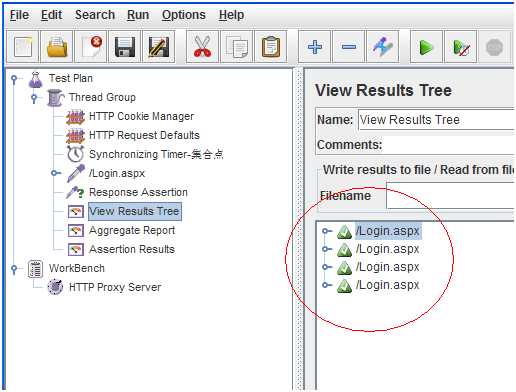Screen dimensions: 516x392
Task: Expand the /Login.aspx sampler node in test plan
Action: (x=56, y=173)
